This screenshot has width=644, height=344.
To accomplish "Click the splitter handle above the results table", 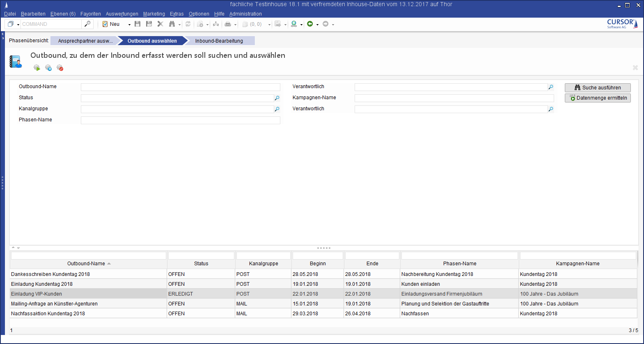I will tap(323, 248).
